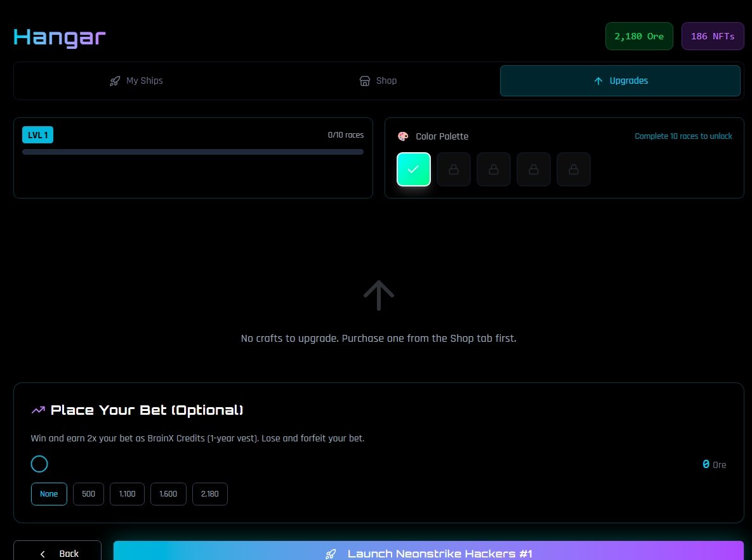Click the large up-arrow empty-state icon
The image size is (752, 560).
(x=378, y=295)
